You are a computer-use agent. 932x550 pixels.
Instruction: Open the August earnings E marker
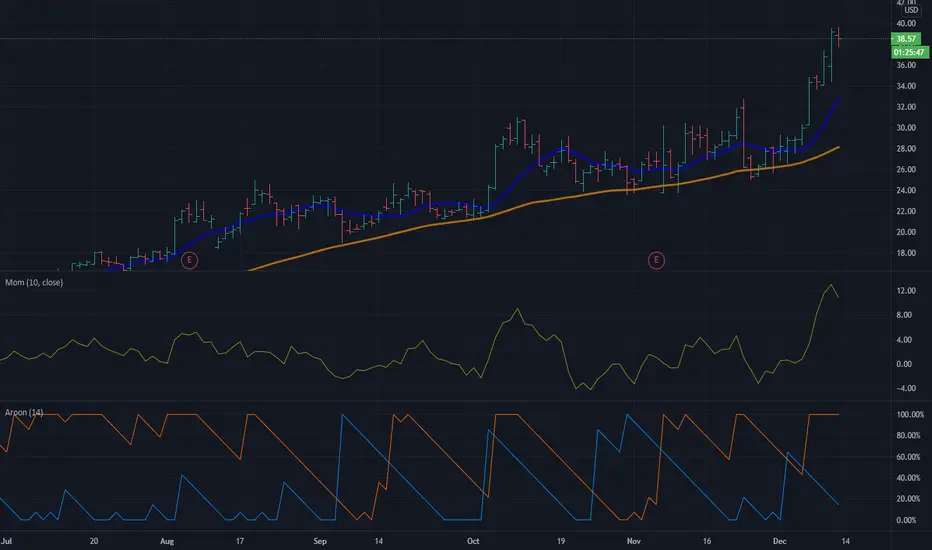click(x=189, y=260)
